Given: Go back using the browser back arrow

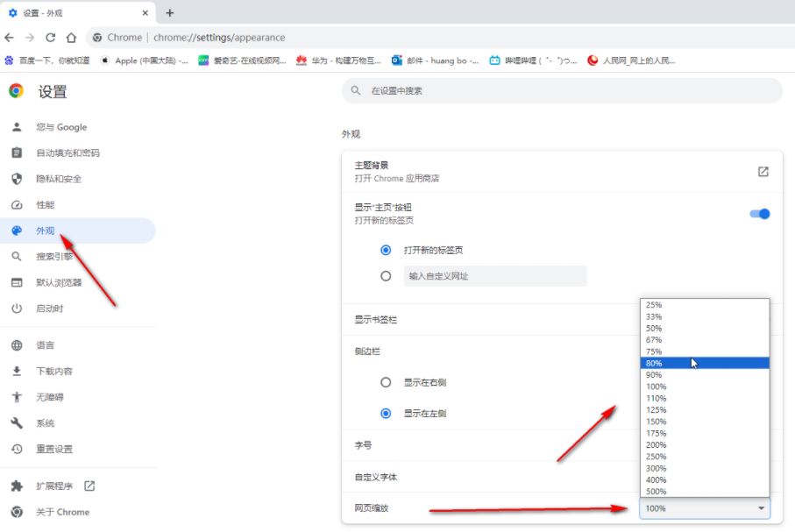Looking at the screenshot, I should click(9, 38).
